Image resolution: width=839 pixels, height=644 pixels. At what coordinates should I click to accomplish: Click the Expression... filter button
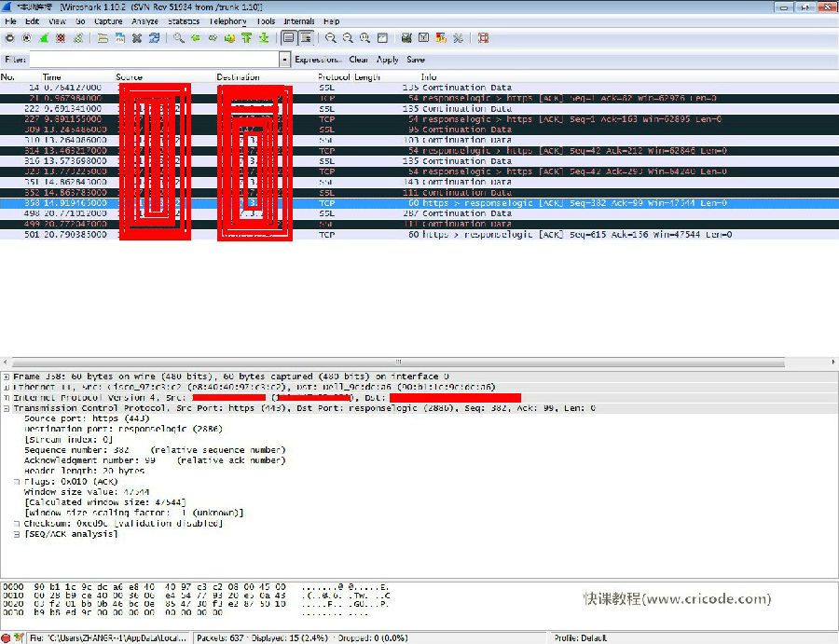click(318, 60)
